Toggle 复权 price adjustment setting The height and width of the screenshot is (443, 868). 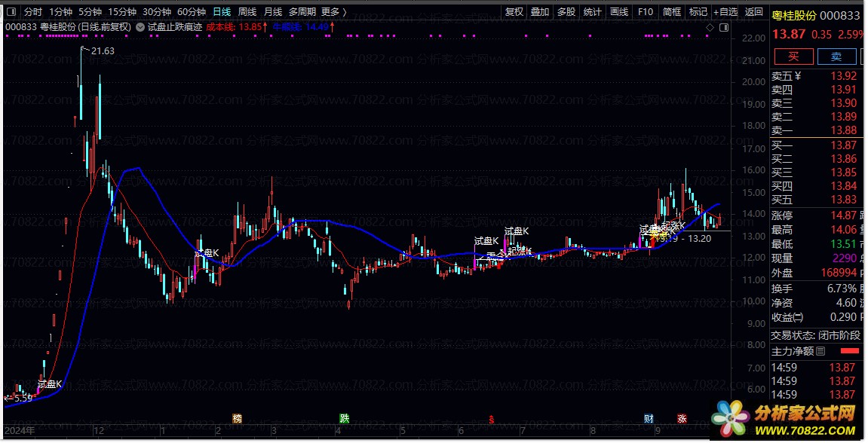pos(514,12)
